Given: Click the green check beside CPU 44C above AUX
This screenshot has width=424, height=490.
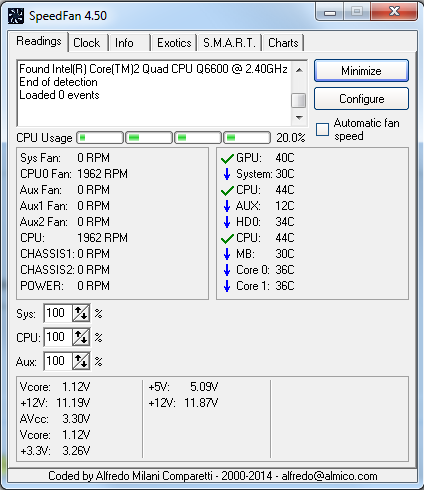Looking at the screenshot, I should [x=227, y=190].
